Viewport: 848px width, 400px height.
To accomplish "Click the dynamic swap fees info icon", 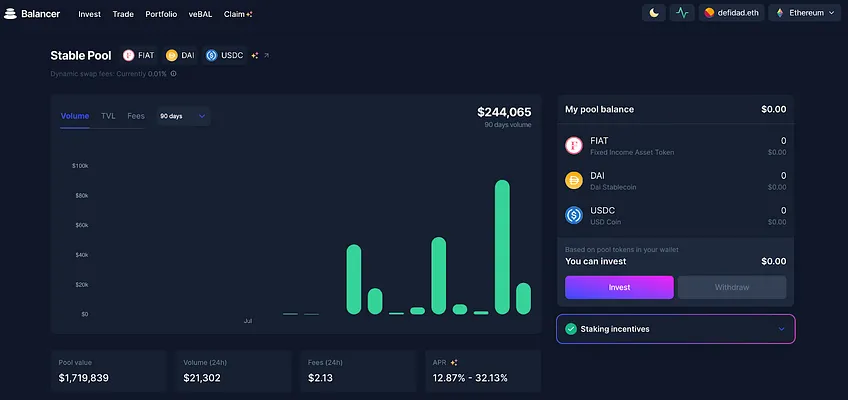I will [174, 74].
